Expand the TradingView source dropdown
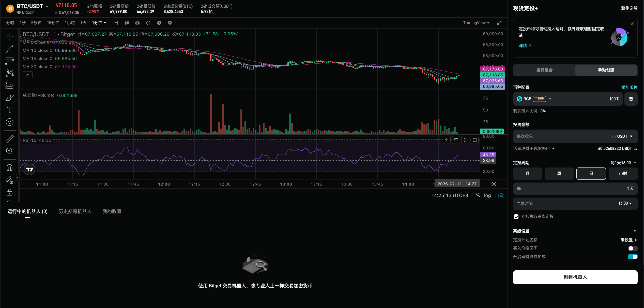Image resolution: width=644 pixels, height=308 pixels. [476, 23]
